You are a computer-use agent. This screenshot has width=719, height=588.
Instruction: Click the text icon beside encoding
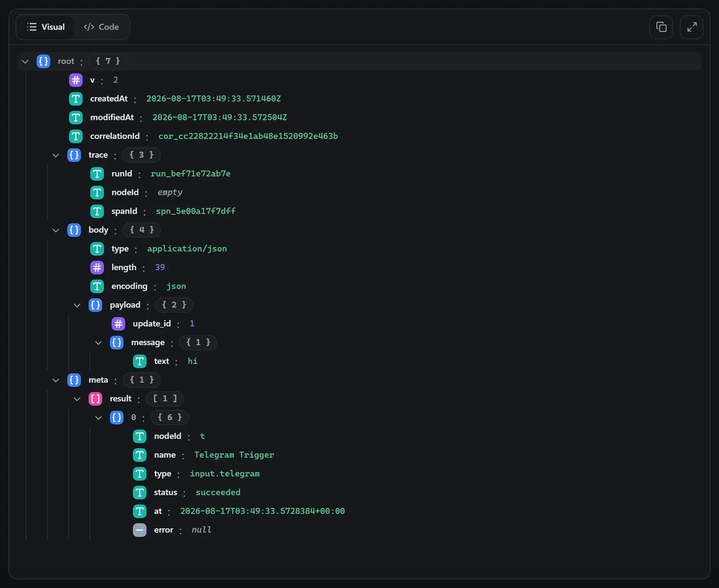[97, 286]
